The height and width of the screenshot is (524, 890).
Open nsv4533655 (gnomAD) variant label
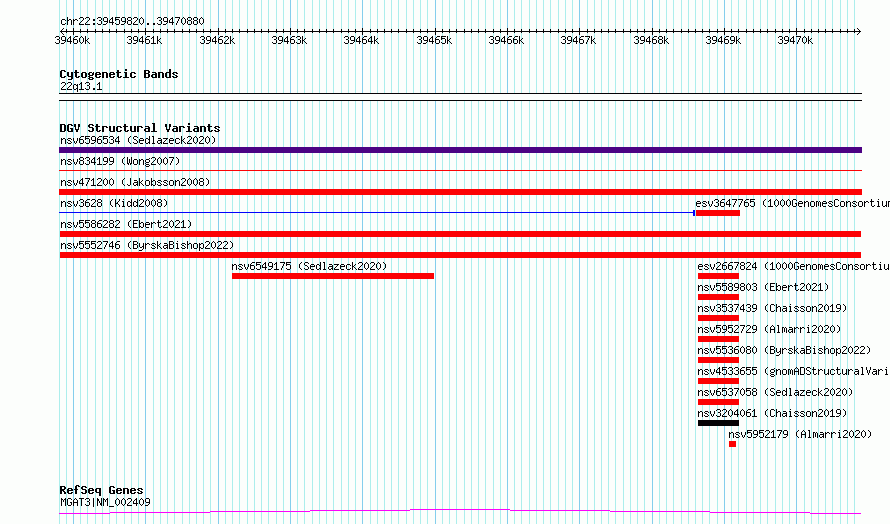794,371
